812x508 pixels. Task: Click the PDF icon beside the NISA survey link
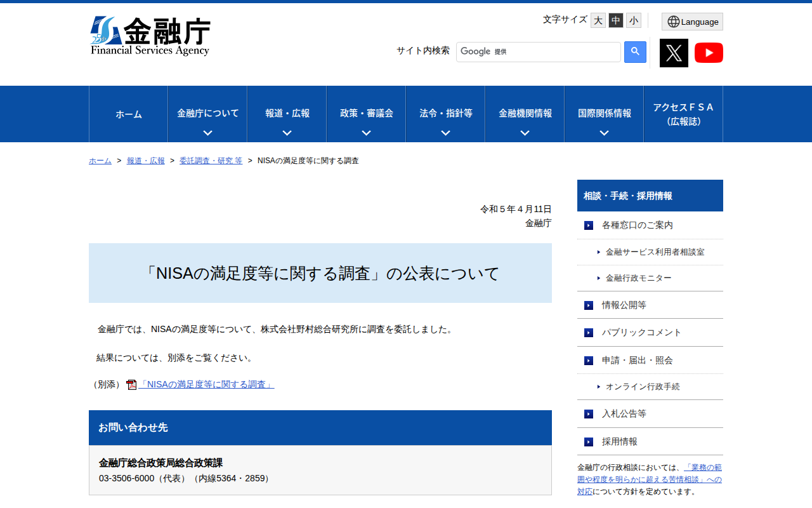click(x=131, y=385)
